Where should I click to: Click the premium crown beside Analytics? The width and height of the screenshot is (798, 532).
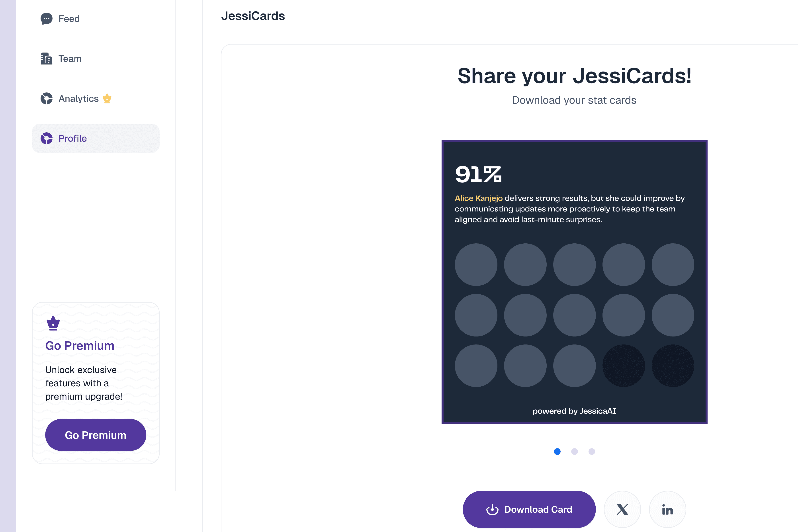107,98
